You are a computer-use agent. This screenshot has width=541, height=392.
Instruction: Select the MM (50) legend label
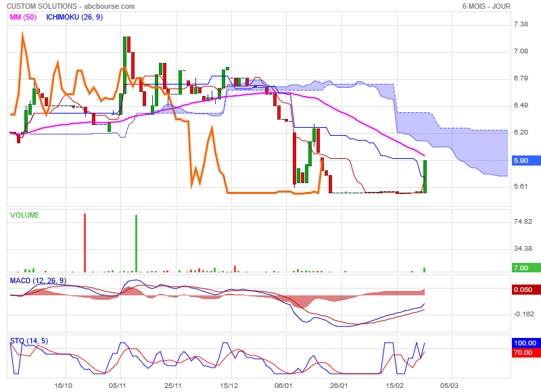pyautogui.click(x=23, y=18)
